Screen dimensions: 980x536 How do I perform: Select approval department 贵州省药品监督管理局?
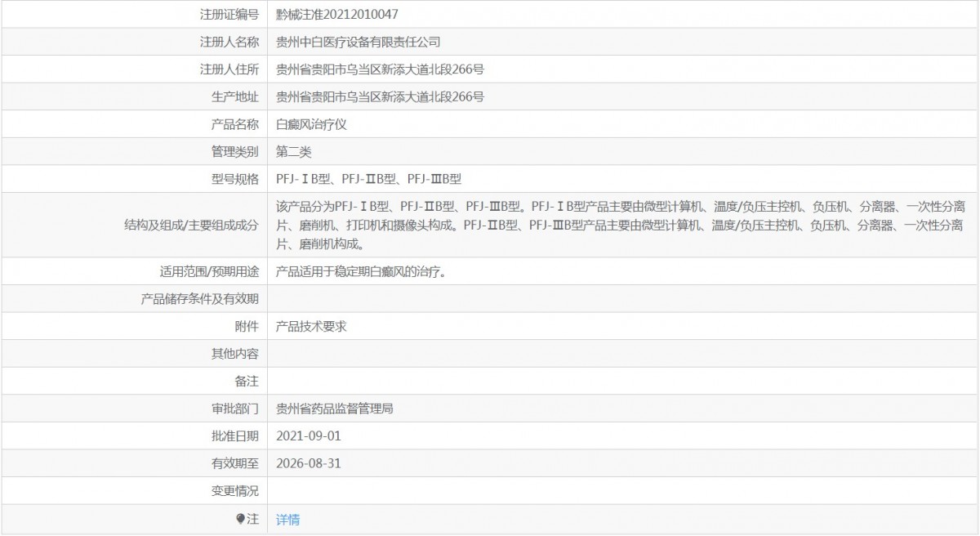pos(335,409)
